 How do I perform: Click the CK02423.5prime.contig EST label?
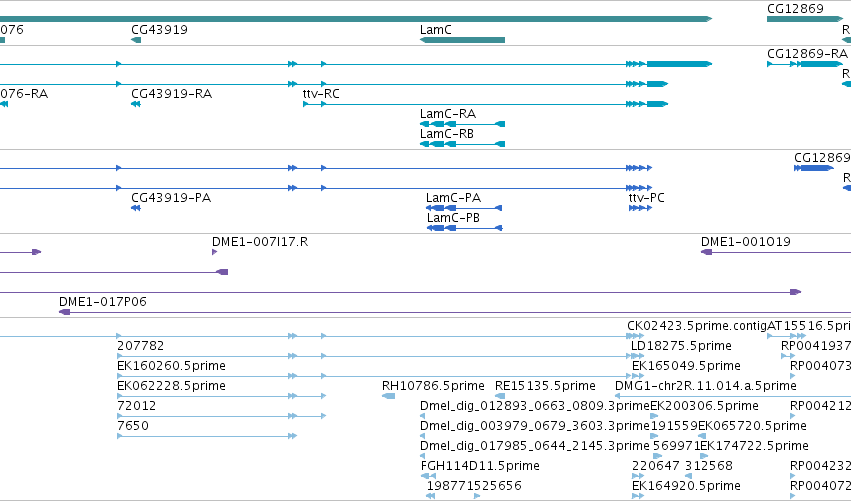tap(697, 326)
